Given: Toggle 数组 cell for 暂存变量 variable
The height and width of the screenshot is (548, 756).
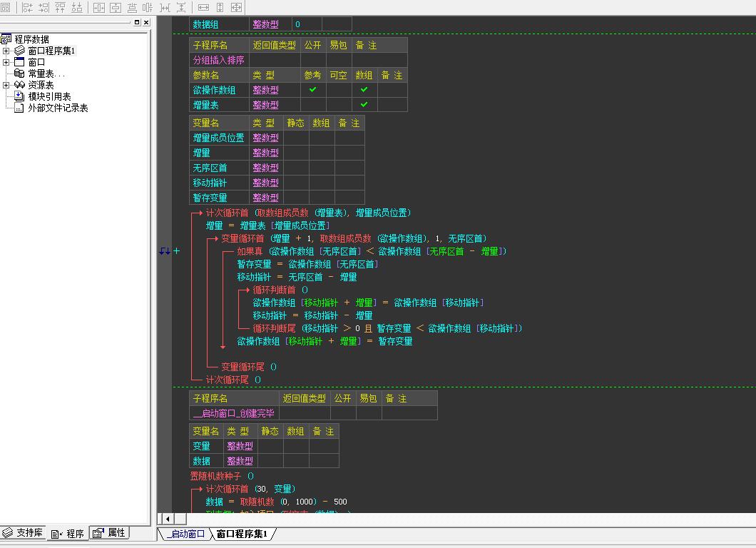Looking at the screenshot, I should click(321, 198).
